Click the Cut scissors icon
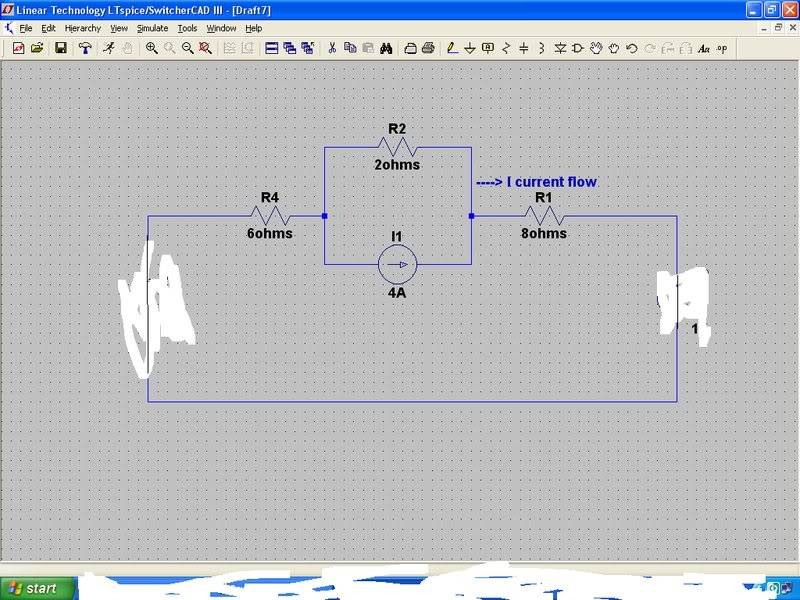Image resolution: width=800 pixels, height=600 pixels. (x=332, y=48)
